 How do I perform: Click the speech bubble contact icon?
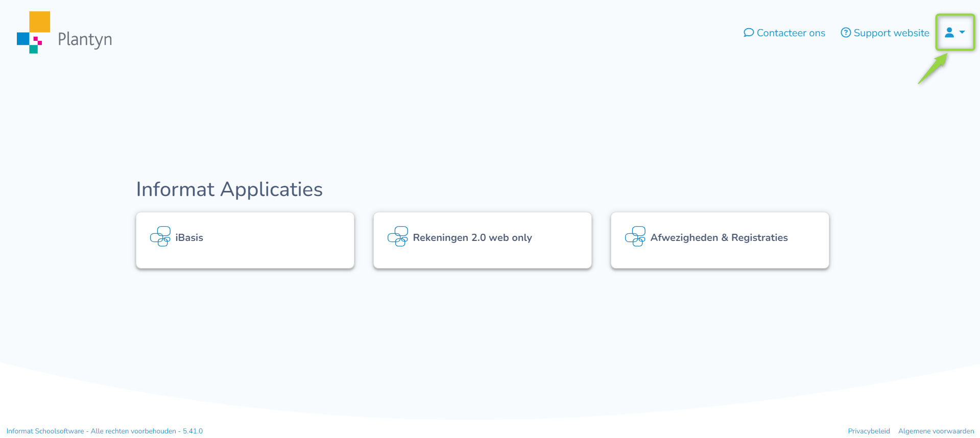point(748,33)
